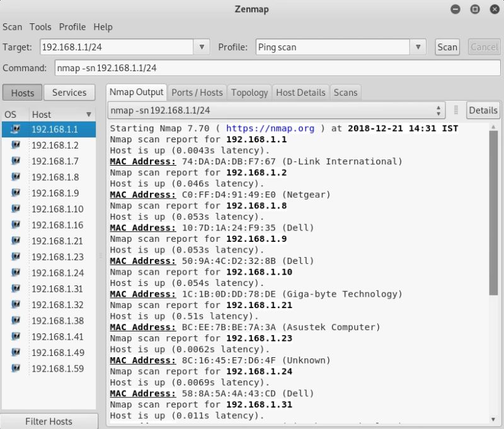Click the grip handle left of Details button
Screen dimensions: 504x429
click(455, 110)
